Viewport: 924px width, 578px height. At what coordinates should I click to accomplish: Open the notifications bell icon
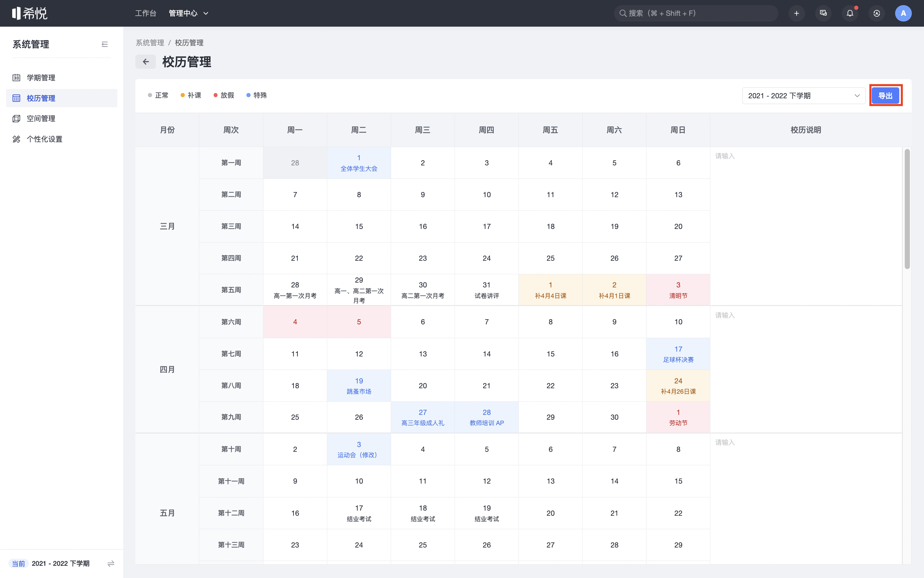850,13
